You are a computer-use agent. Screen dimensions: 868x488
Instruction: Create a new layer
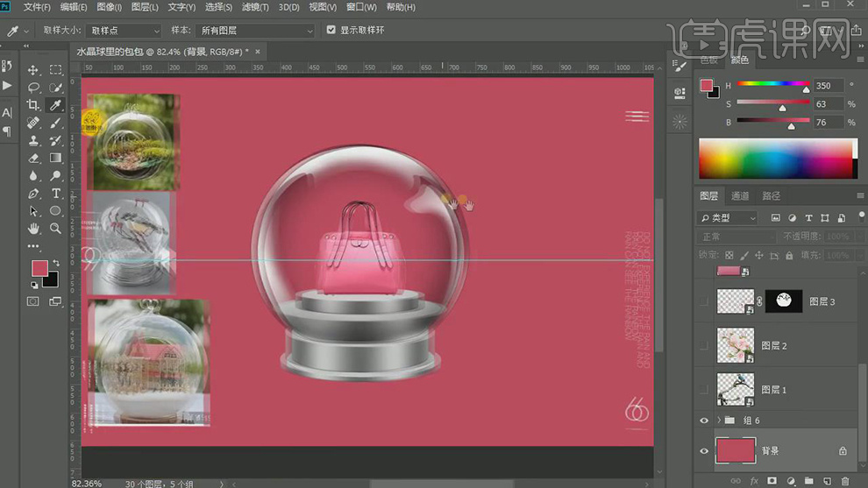827,481
